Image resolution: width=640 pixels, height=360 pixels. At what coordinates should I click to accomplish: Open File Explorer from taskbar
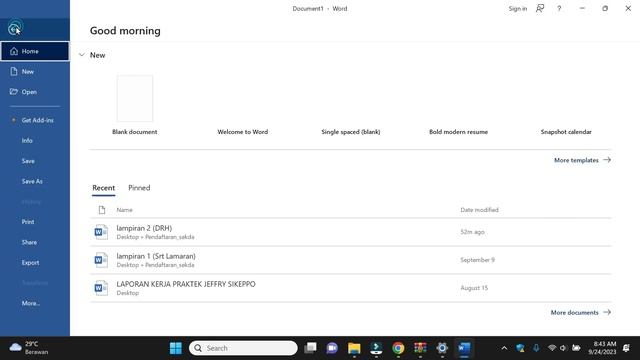pos(354,348)
